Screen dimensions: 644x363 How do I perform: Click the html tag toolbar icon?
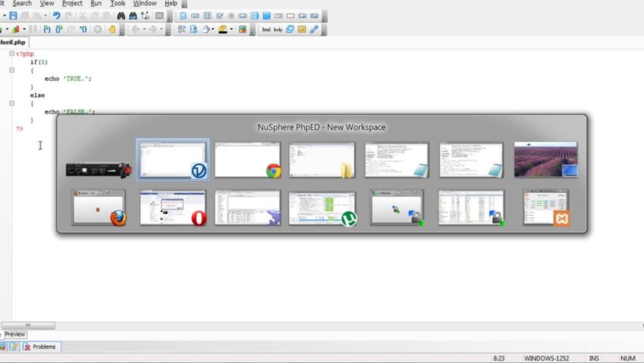click(266, 29)
